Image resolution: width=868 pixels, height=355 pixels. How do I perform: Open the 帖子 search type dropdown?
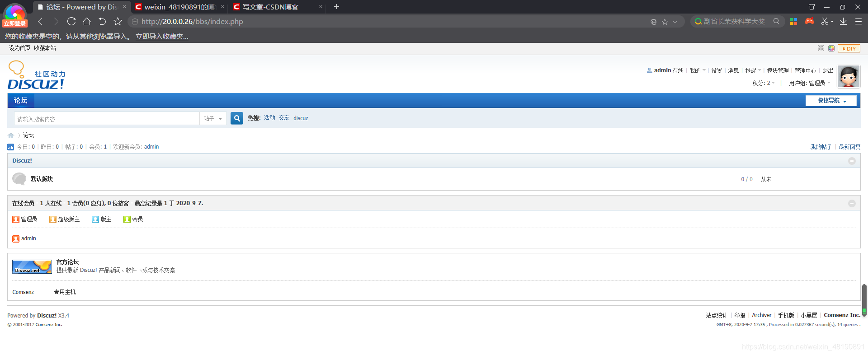(213, 118)
